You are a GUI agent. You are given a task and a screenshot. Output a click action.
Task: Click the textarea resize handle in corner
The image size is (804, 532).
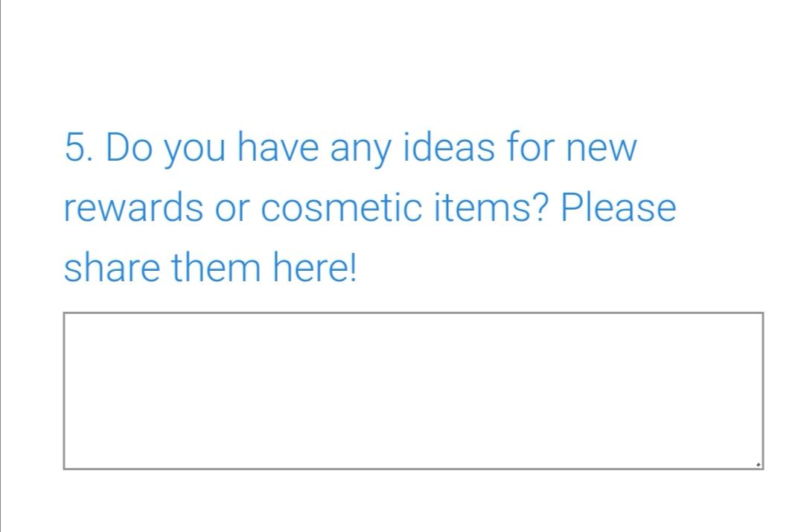pos(759,465)
